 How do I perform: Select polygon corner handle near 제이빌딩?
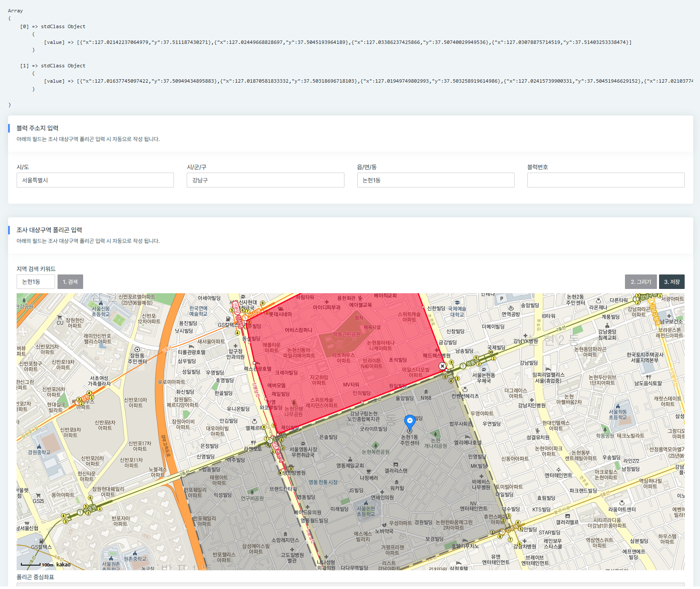[x=278, y=434]
